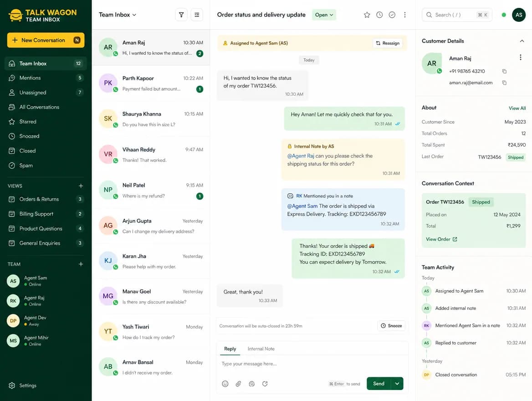Open the Unassigned folder
Viewport: 532px width, 401px height.
coord(46,93)
